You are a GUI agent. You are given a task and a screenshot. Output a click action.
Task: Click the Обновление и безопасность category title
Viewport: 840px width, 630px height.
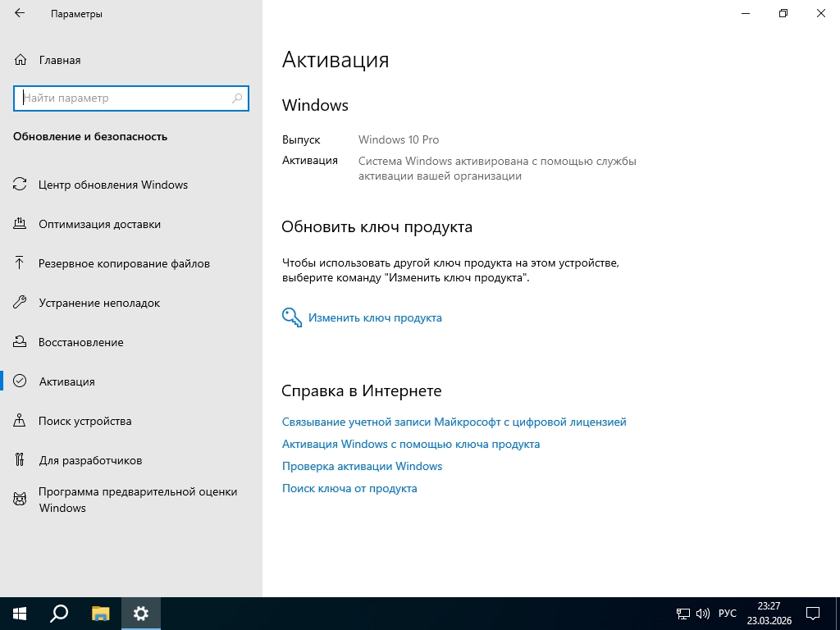click(90, 137)
